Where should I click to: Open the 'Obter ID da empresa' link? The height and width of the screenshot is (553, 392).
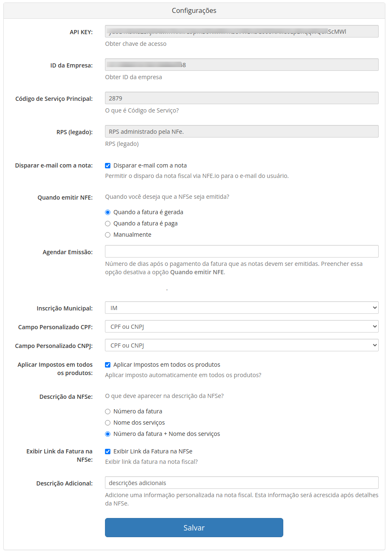(133, 77)
